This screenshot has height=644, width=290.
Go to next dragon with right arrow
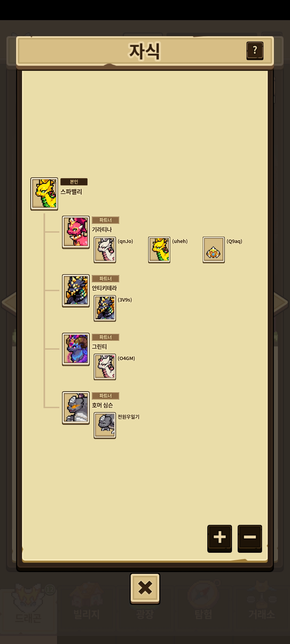coord(281,302)
